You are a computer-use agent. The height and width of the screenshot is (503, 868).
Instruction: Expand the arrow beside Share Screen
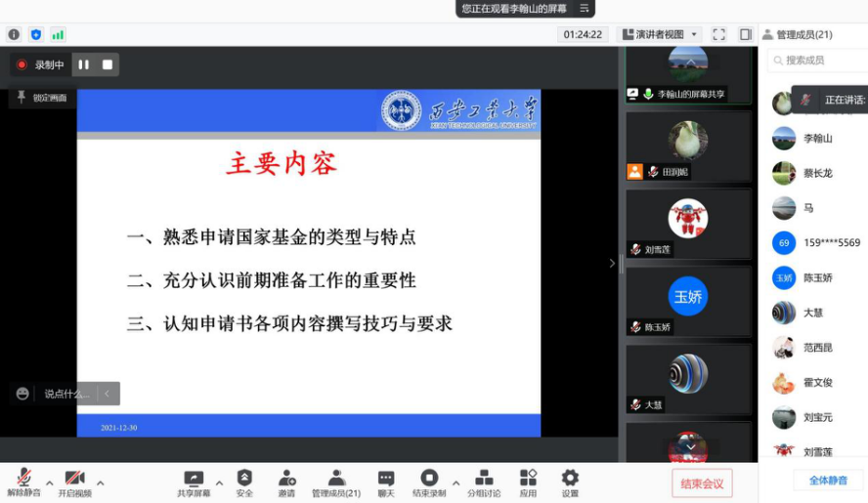(x=219, y=482)
